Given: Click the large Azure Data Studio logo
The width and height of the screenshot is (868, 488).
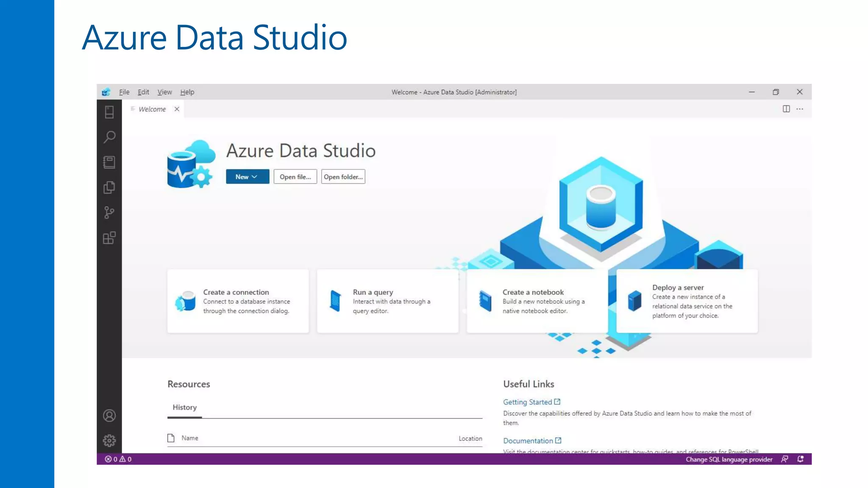Looking at the screenshot, I should click(191, 164).
